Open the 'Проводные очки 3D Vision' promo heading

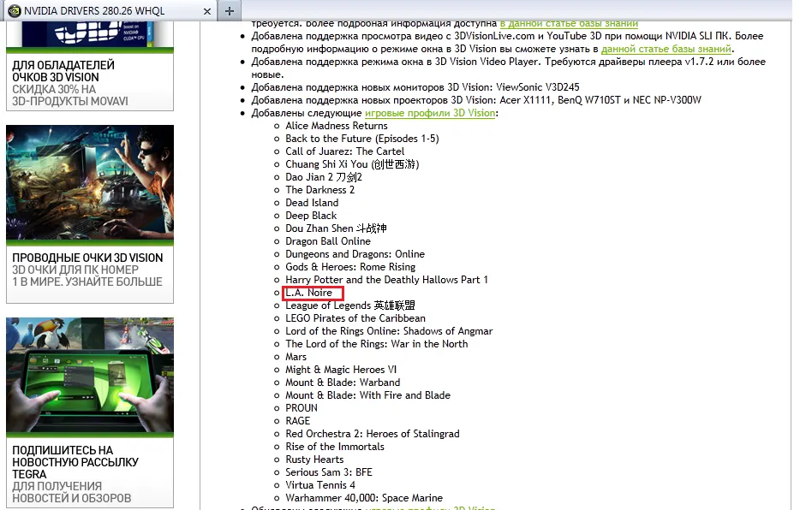[x=87, y=258]
